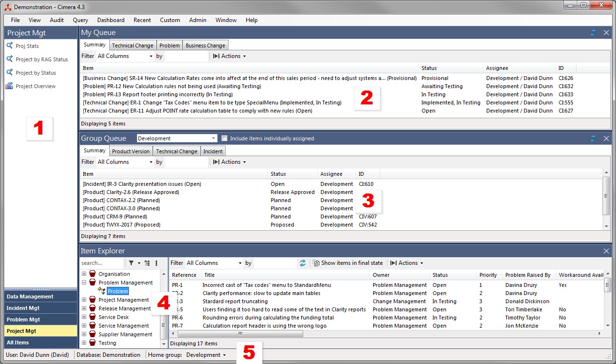Click the Cimera app icon in title bar

click(8, 7)
